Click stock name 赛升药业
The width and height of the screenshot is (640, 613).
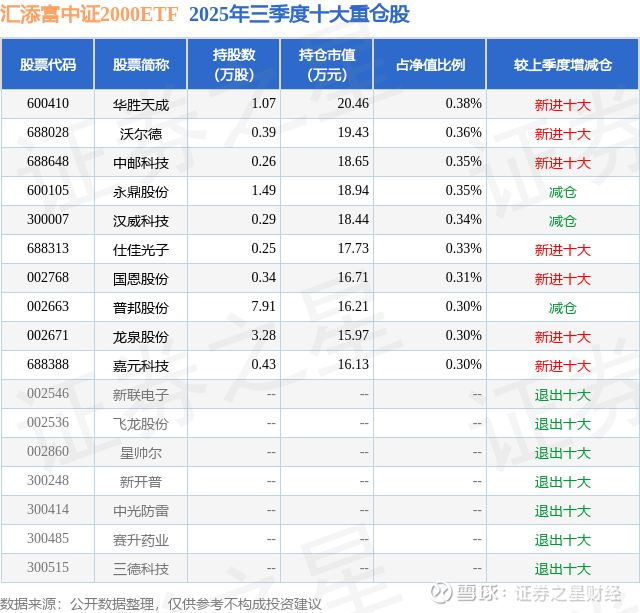click(x=141, y=540)
